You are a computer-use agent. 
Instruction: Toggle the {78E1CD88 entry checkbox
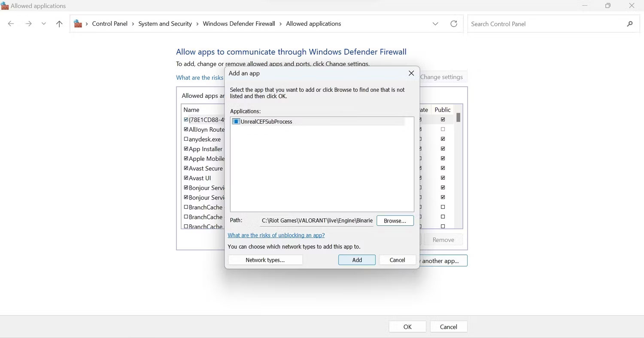coord(186,120)
